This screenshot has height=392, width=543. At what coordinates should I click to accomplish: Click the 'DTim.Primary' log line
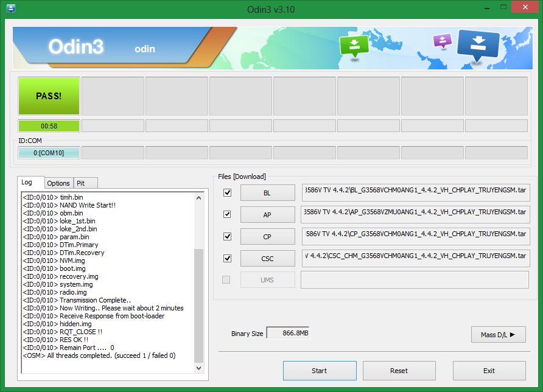[61, 245]
